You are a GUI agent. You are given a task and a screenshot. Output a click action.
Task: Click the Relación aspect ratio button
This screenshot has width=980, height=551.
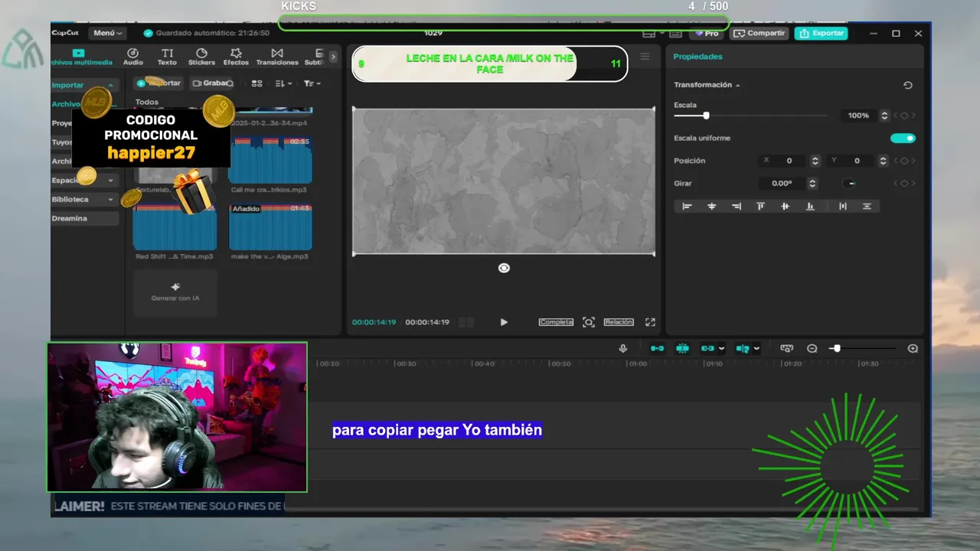(x=619, y=322)
